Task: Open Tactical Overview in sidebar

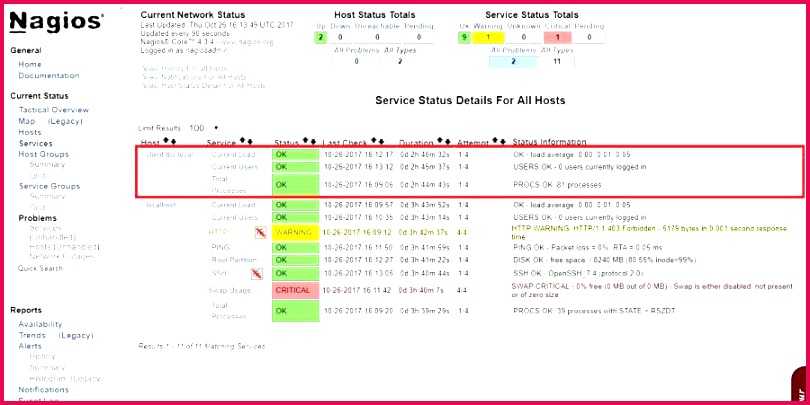Action: 54,109
